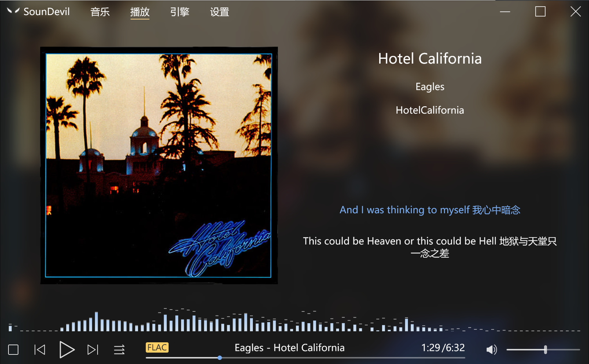Click the Eagles artist name
Viewport: 589px width, 364px height.
430,87
